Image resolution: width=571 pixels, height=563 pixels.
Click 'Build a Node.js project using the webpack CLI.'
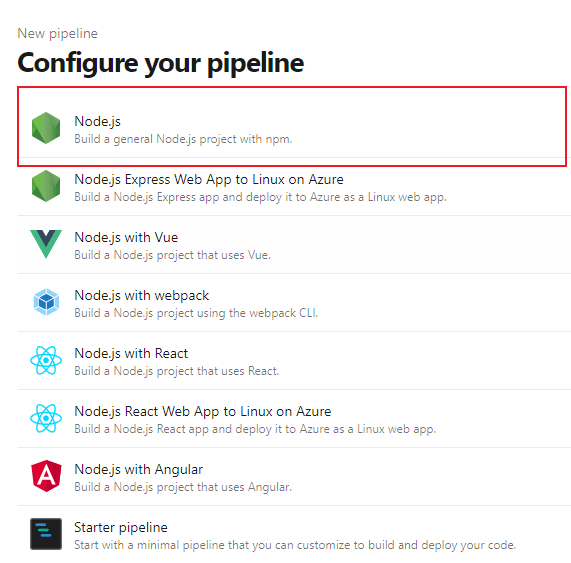click(x=196, y=313)
